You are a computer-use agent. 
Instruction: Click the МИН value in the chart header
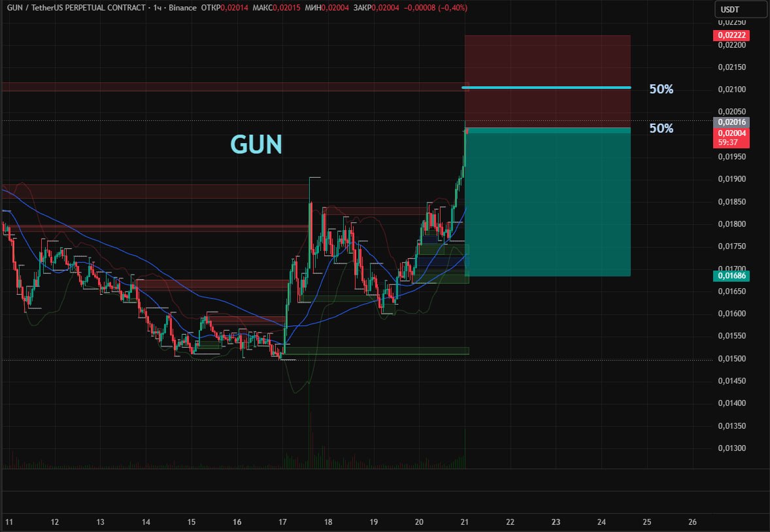pos(335,8)
